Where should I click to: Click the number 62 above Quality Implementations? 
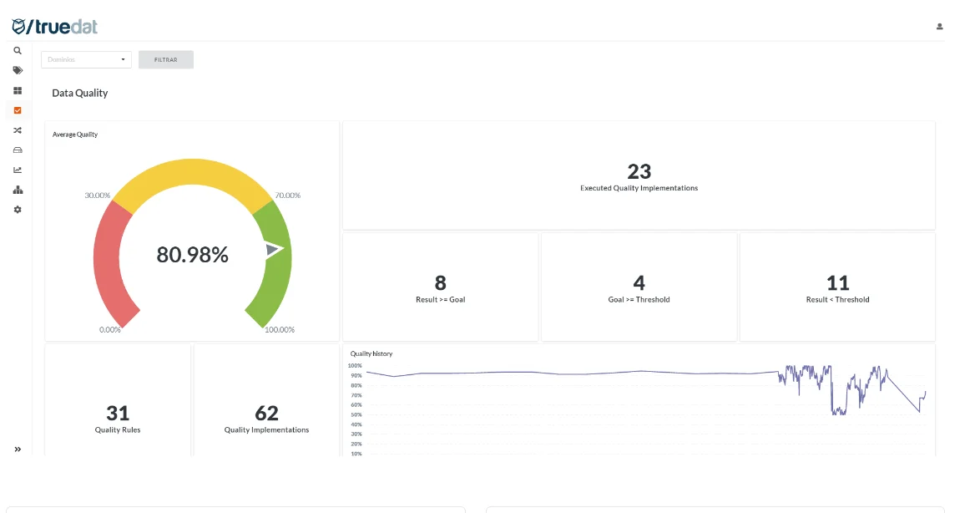click(267, 413)
